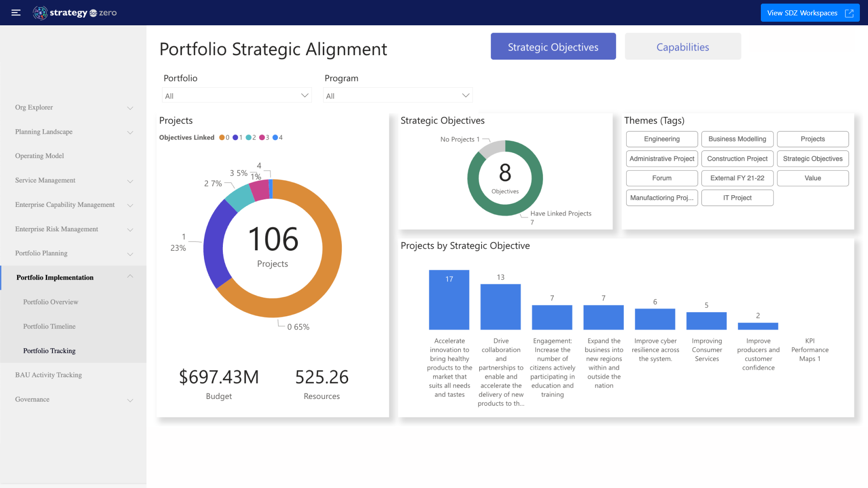The image size is (868, 488).
Task: Click the tallest bar labeled 17 in Projects by Strategic Objective
Action: (x=449, y=300)
